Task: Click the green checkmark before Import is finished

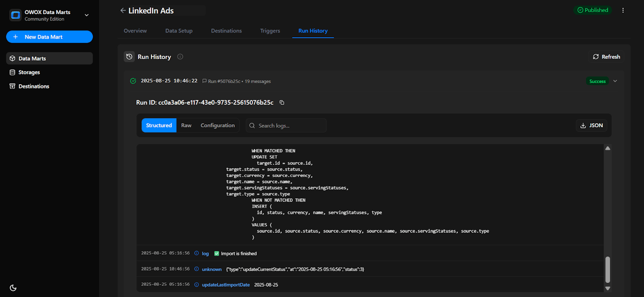Action: [217, 253]
